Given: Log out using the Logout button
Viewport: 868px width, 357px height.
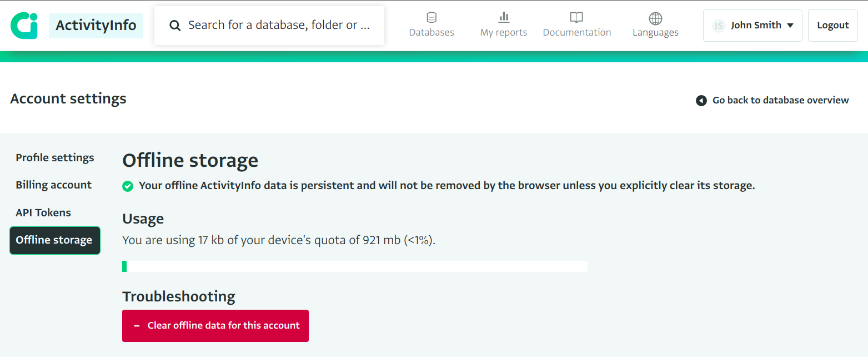Looking at the screenshot, I should click(x=832, y=26).
